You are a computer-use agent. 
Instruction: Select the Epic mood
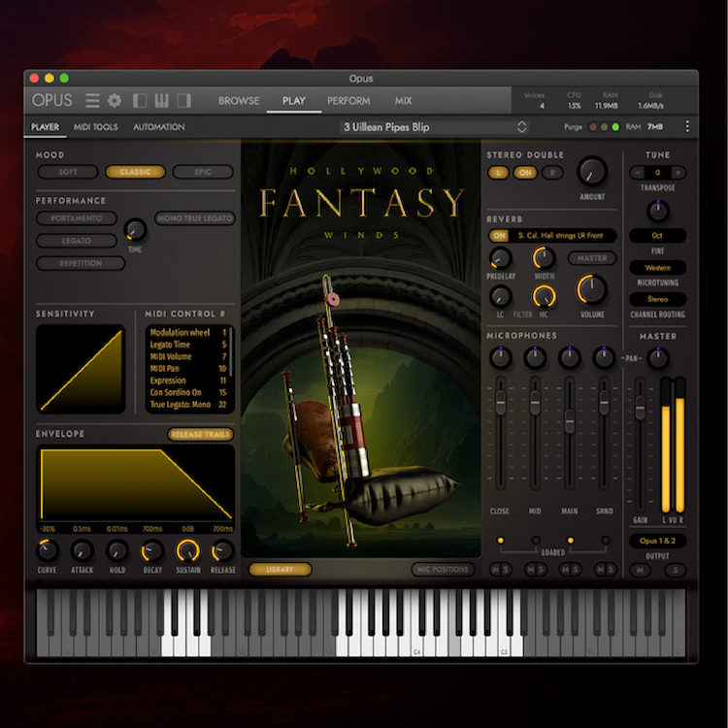203,172
